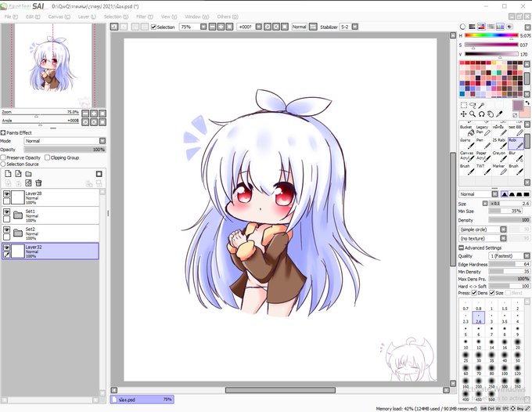Choose the Canvas Acryl brush

[467, 156]
